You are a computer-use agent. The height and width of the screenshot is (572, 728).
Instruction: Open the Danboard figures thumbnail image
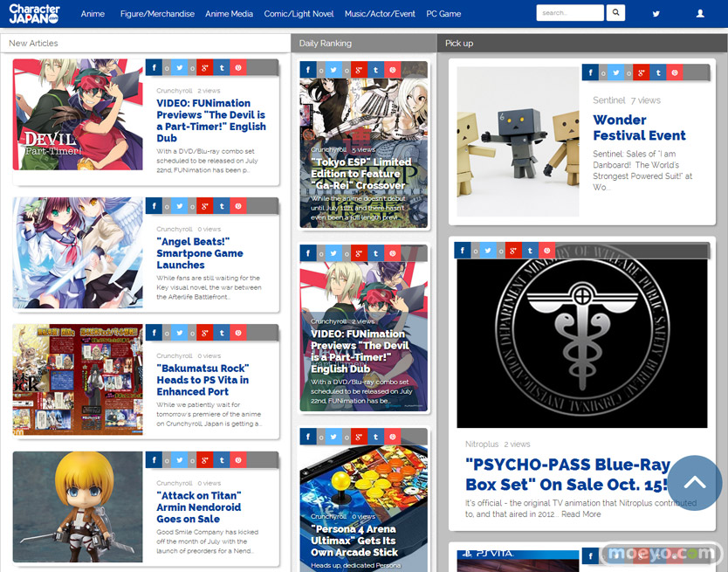click(x=518, y=141)
